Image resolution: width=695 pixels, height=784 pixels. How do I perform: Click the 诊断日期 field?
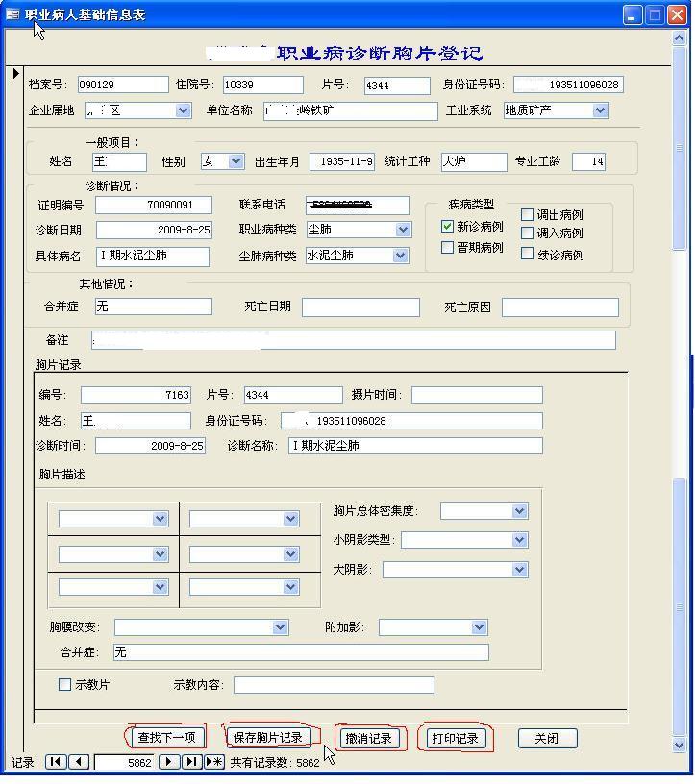(x=154, y=230)
